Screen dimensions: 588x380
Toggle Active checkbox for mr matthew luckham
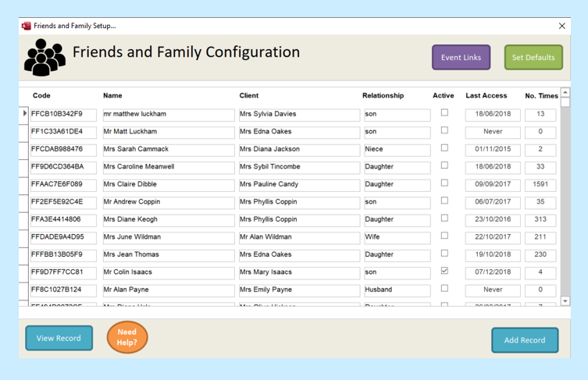click(444, 112)
